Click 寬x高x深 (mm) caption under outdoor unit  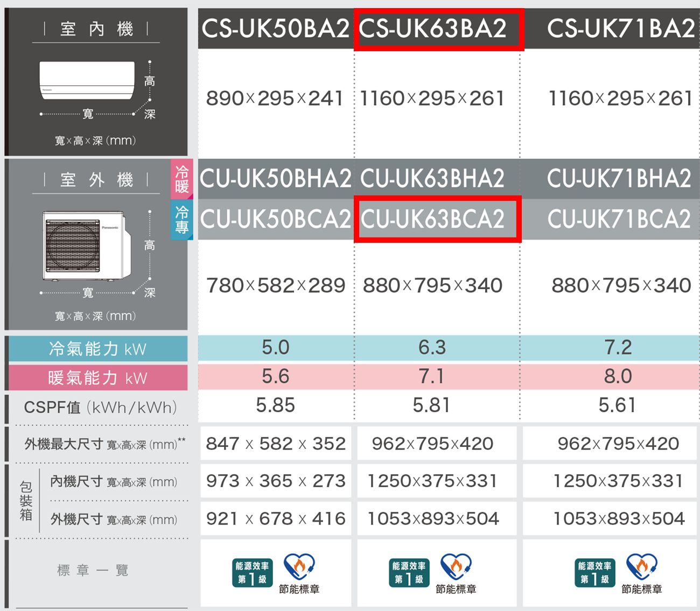95,316
